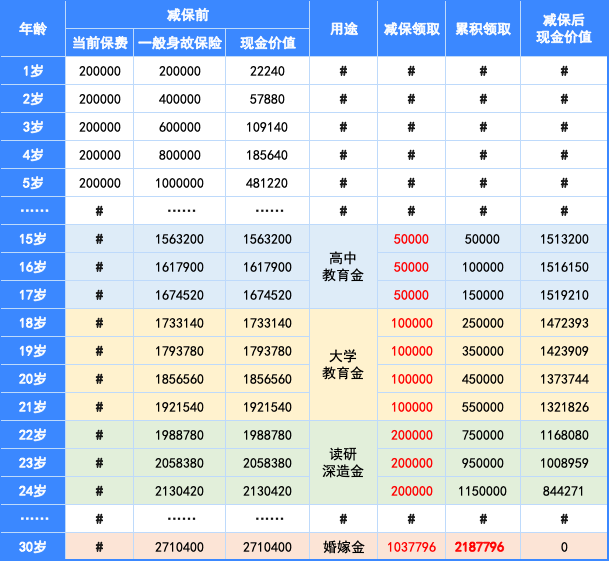Select the 一般身故保险 column header
609x561 pixels.
click(x=180, y=43)
